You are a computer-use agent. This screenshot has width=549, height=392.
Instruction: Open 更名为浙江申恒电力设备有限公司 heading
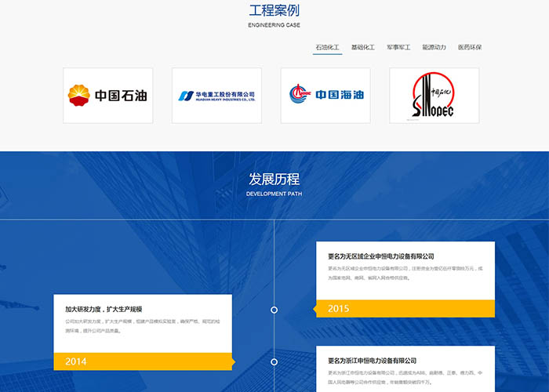pyautogui.click(x=373, y=361)
